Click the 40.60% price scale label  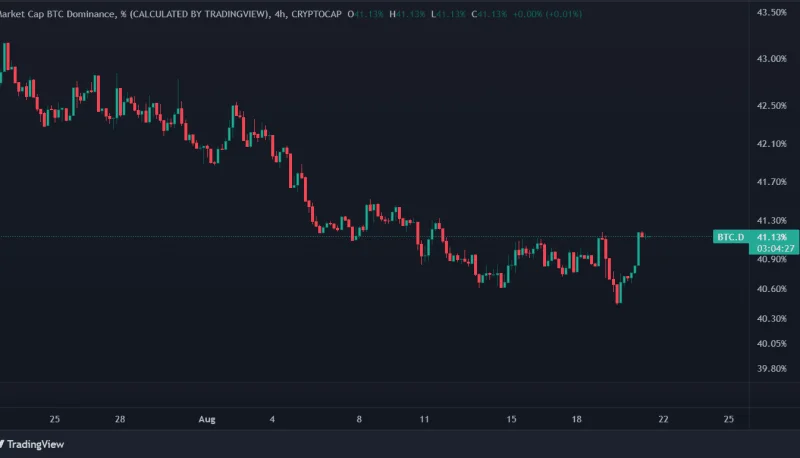tap(771, 289)
